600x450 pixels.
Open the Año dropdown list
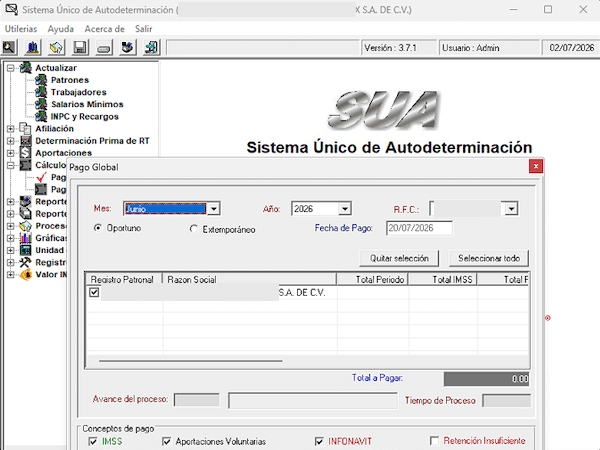(345, 209)
